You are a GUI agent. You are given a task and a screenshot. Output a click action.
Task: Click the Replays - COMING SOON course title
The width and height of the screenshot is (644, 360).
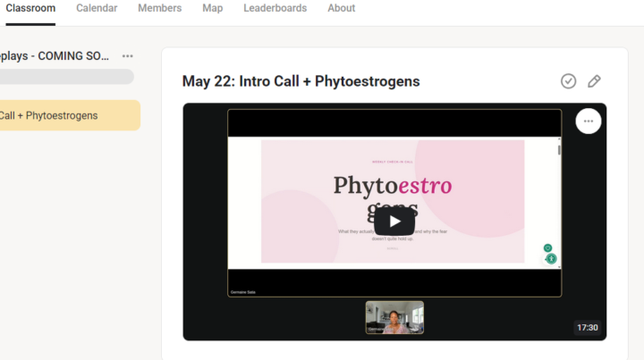pyautogui.click(x=55, y=56)
